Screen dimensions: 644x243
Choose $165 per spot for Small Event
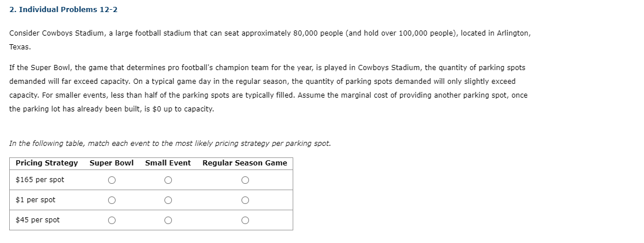(168, 180)
